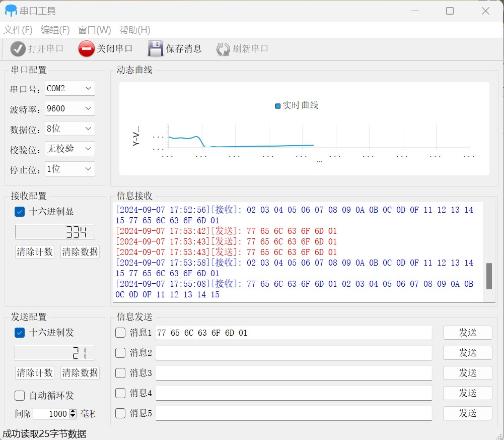
Task: Click 清除数据 under 接收配置
Action: 80,252
